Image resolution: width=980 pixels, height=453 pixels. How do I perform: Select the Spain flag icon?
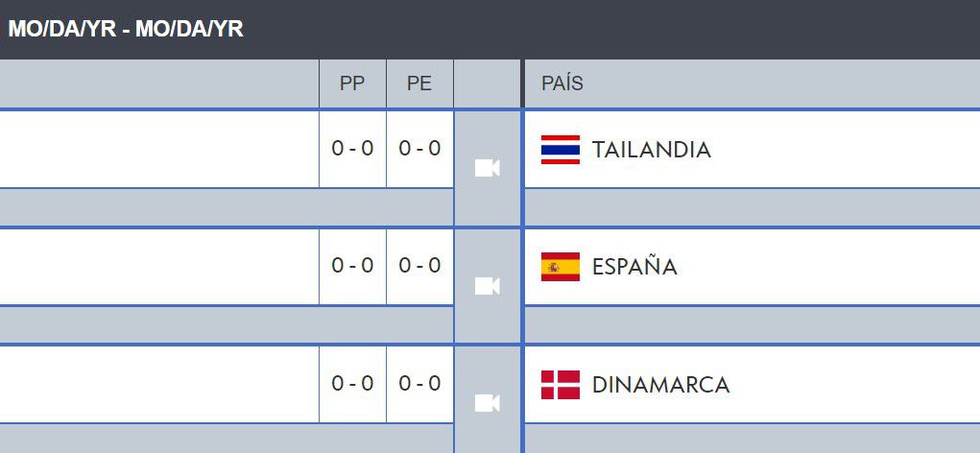point(561,267)
